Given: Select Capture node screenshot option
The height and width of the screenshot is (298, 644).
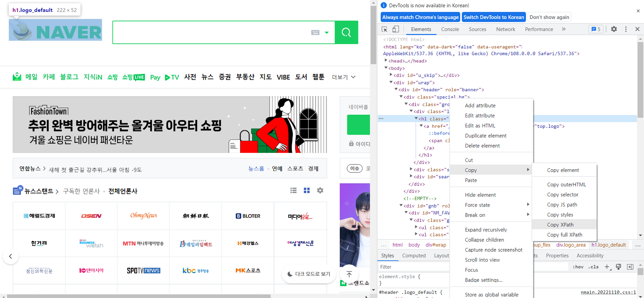Looking at the screenshot, I should click(x=491, y=250).
